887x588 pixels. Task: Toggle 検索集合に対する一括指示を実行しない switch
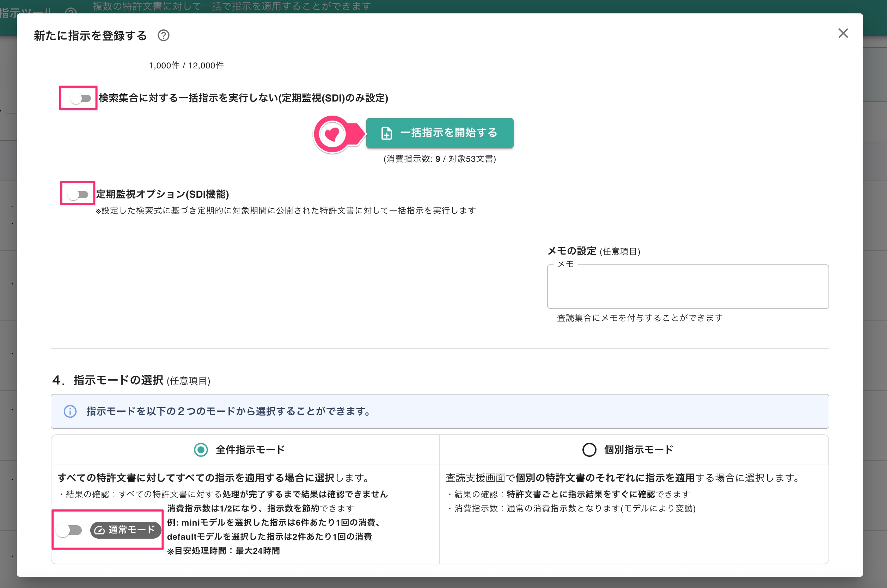[x=80, y=99]
